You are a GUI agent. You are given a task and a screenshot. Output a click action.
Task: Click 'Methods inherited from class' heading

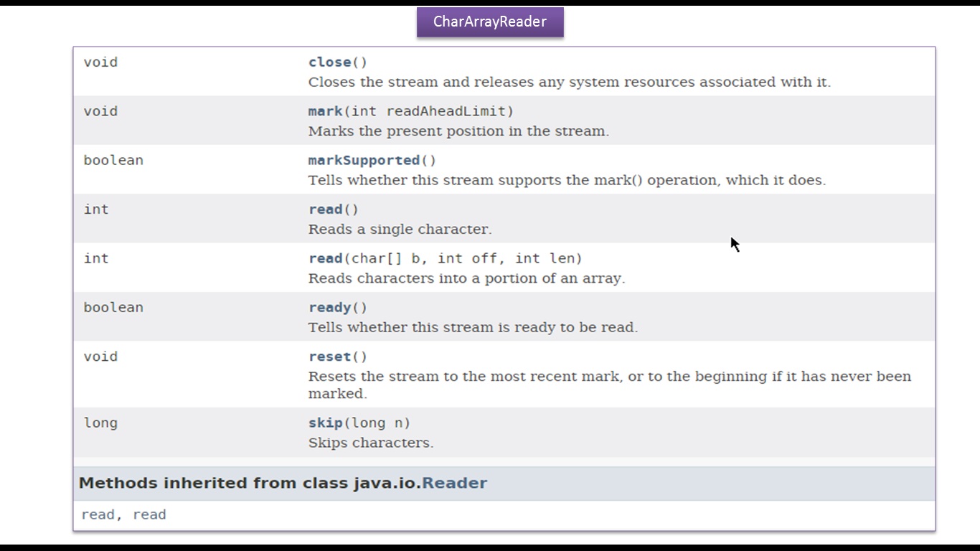[x=249, y=483]
